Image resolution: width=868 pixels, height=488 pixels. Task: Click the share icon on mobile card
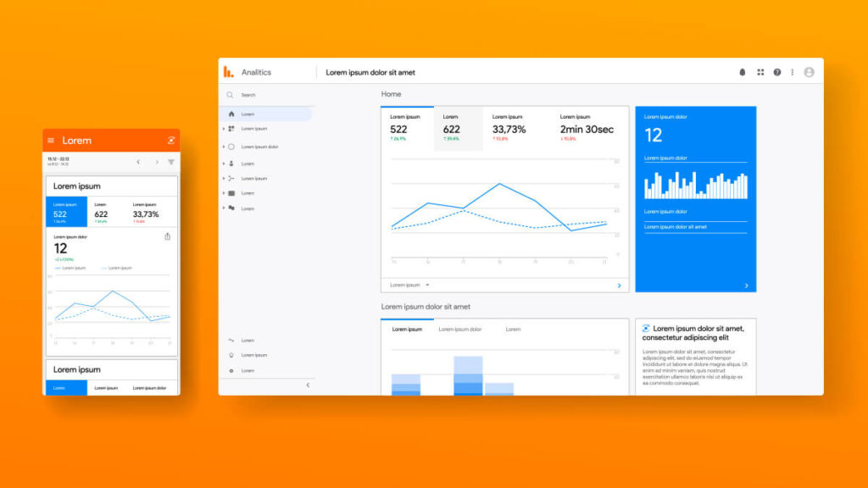pyautogui.click(x=168, y=237)
